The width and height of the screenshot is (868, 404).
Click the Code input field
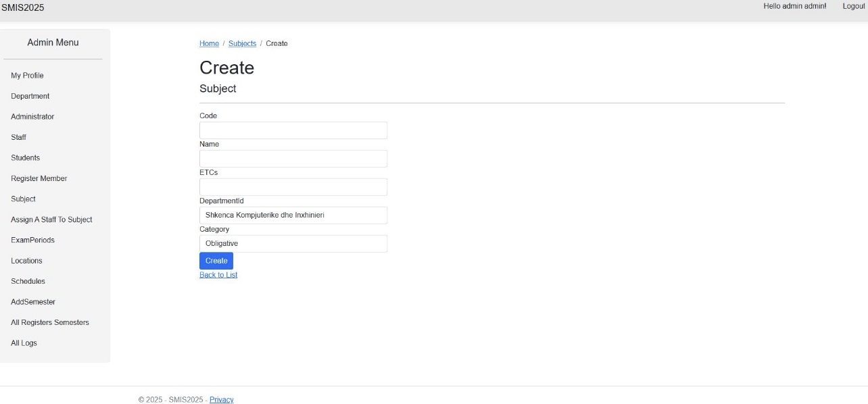(293, 130)
